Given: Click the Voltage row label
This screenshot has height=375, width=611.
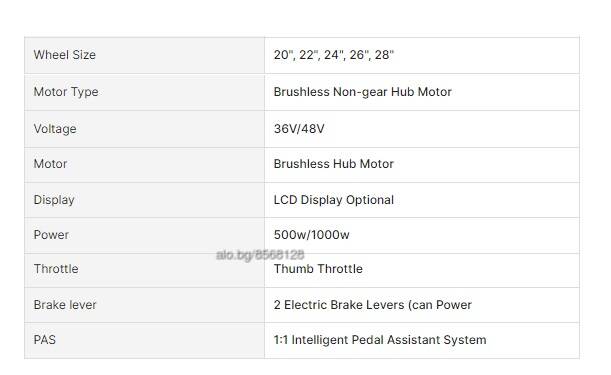Looking at the screenshot, I should pos(55,129).
